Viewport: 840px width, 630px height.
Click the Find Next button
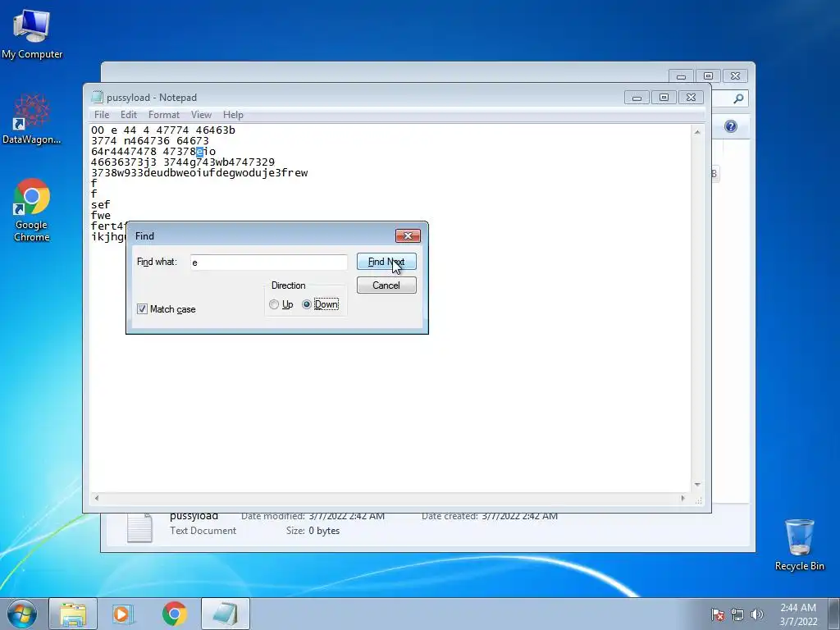tap(386, 262)
